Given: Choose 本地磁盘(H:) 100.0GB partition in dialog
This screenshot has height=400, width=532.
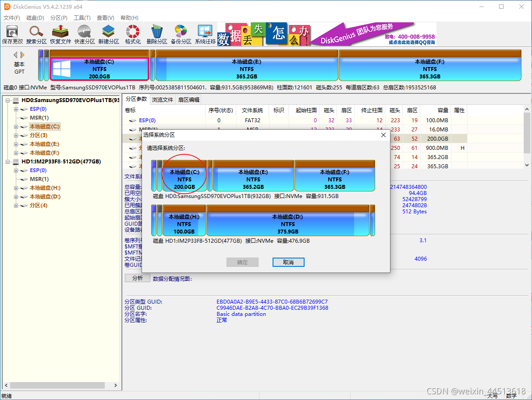Looking at the screenshot, I should pos(184,220).
